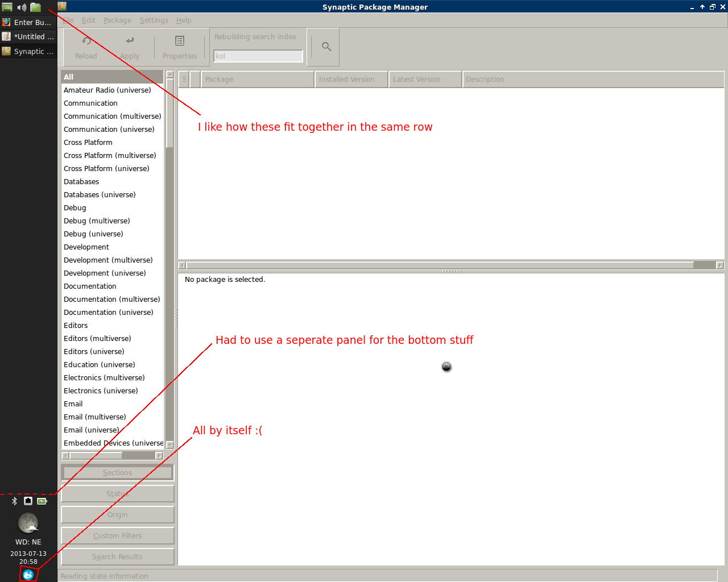Screen dimensions: 728x582
Task: Click the blue Xfce mouse logo icon
Action: point(28,574)
